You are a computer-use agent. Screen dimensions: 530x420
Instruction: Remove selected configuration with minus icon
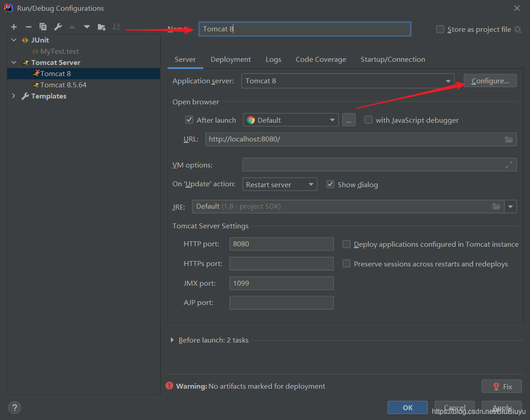[x=29, y=27]
